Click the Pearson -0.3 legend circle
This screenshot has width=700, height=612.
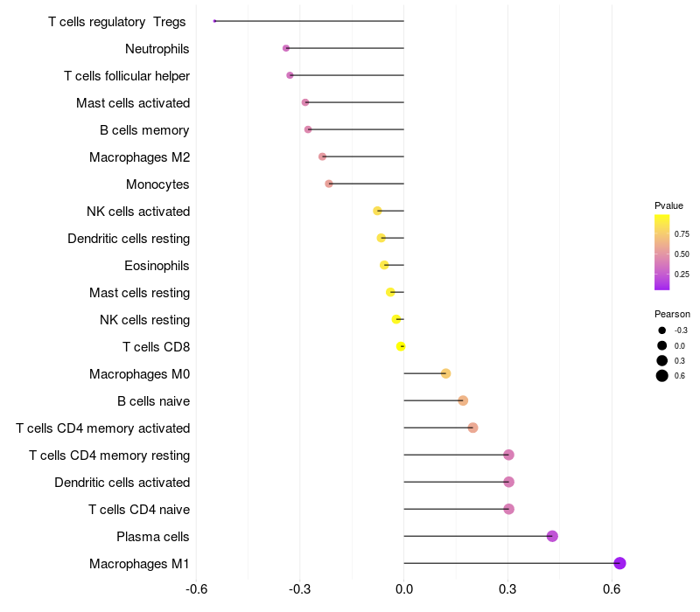662,330
